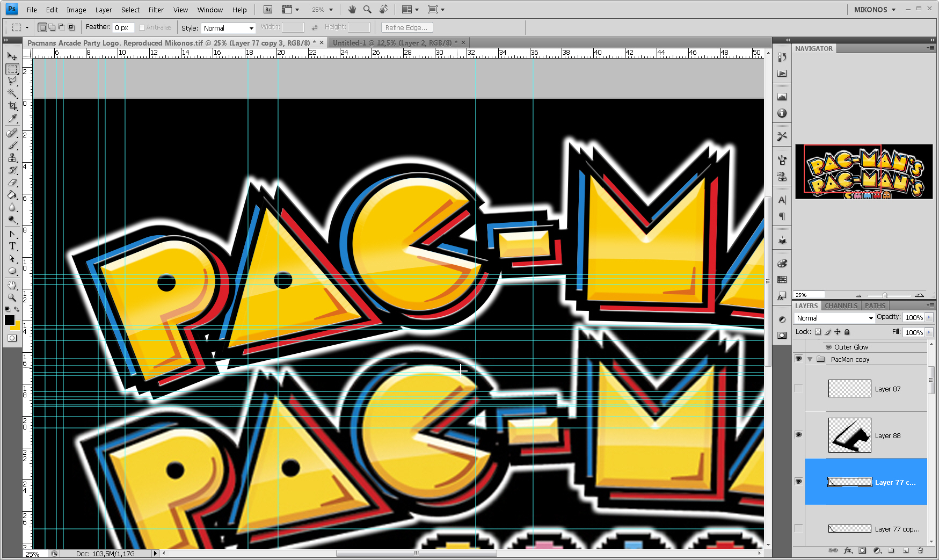Hide Layer 88 visibility
This screenshot has width=939, height=560.
[x=798, y=435]
